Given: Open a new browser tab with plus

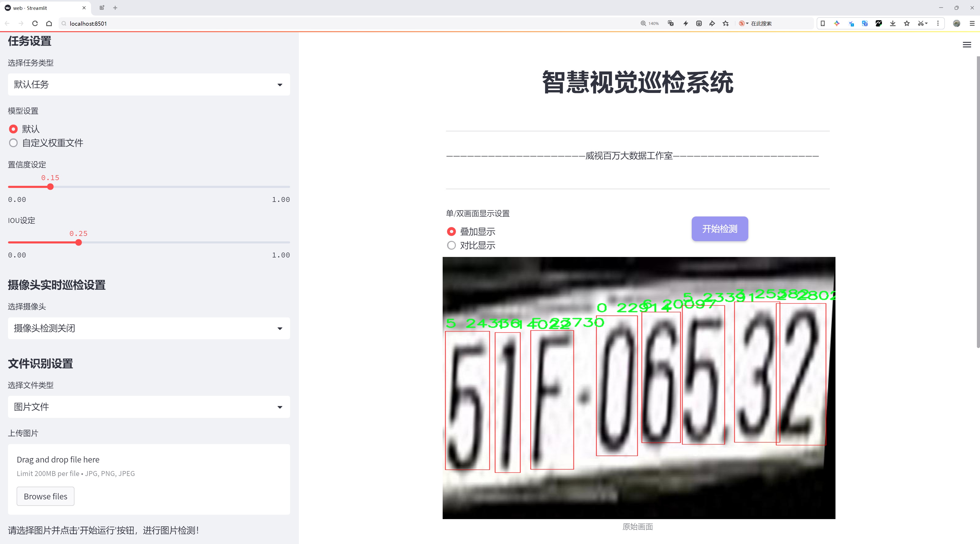Looking at the screenshot, I should [115, 8].
